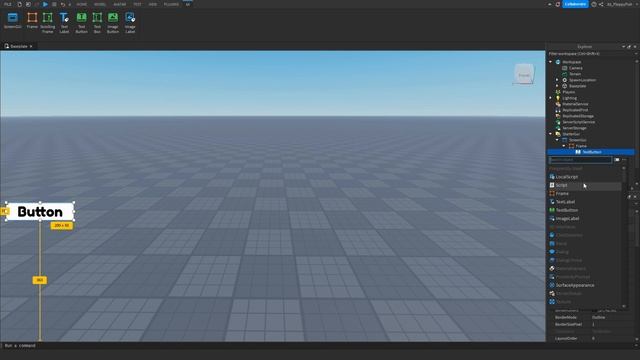Select MaterialService in the Explorer tree
This screenshot has height=360, width=640.
(575, 104)
